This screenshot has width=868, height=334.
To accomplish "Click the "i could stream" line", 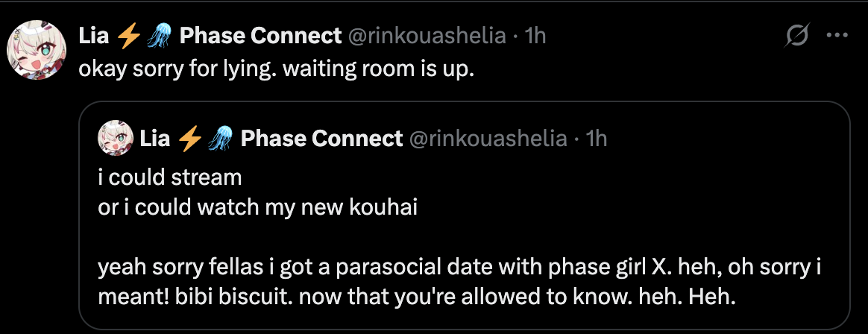I will click(170, 177).
